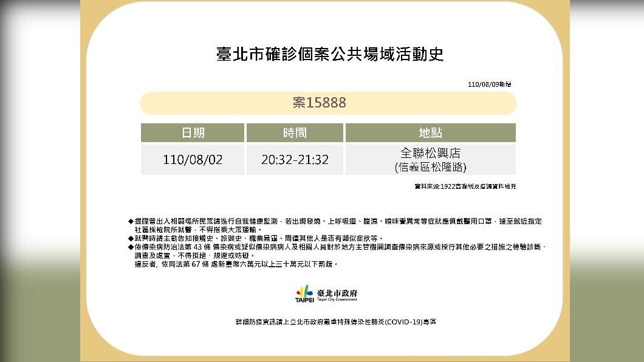
Task: Click the title 臺北市確診個案公共場域活動史
Action: point(330,54)
